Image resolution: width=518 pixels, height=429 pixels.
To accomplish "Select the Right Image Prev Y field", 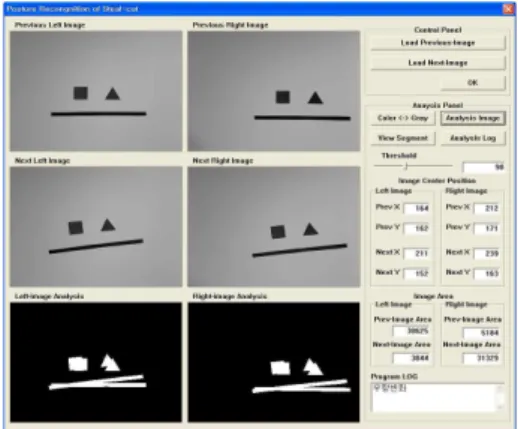I will tap(486, 229).
